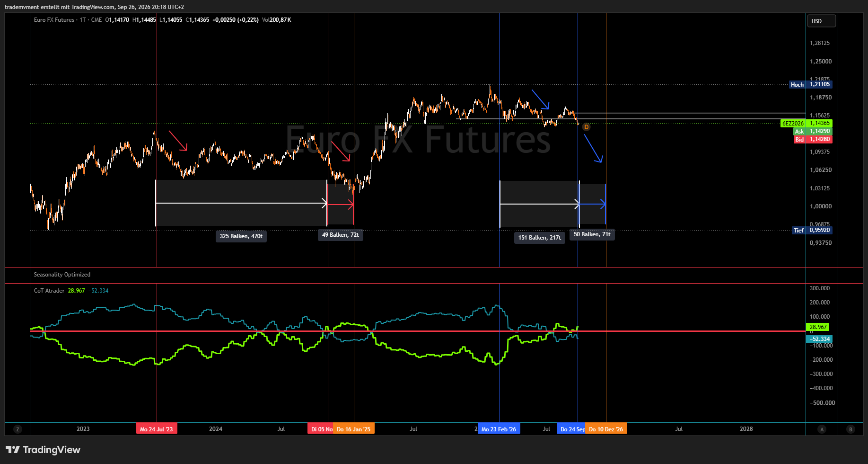Click the teal -52.334 CoT value label
Image resolution: width=868 pixels, height=464 pixels.
pos(819,339)
